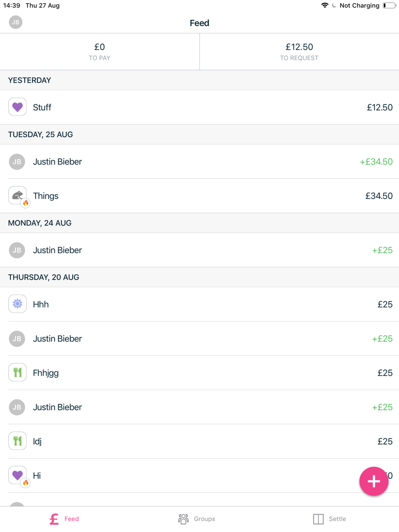Tap the Wi-Fi status icon

[x=325, y=5]
